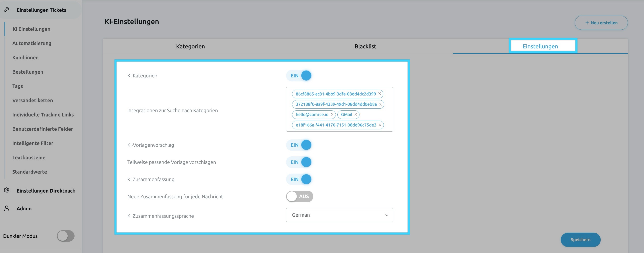Disable the KI Zusammenfassung toggle

[299, 179]
